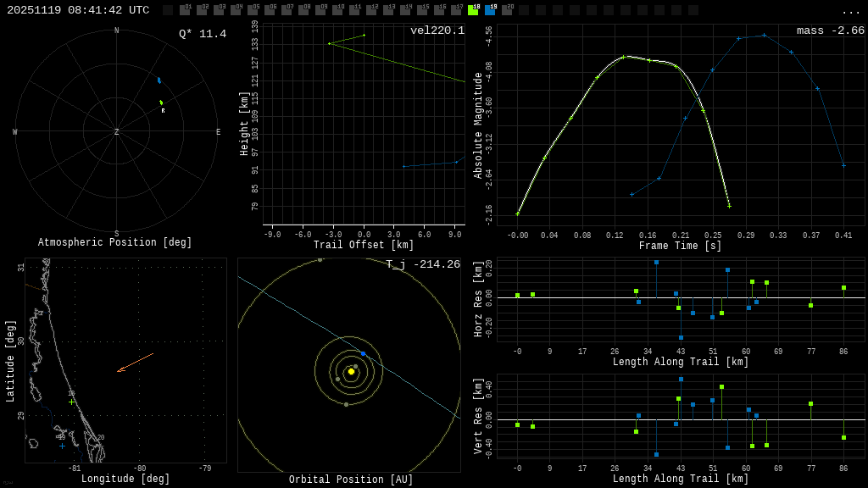Select station square 07 in top bar
The image size is (868, 488).
coord(287,10)
